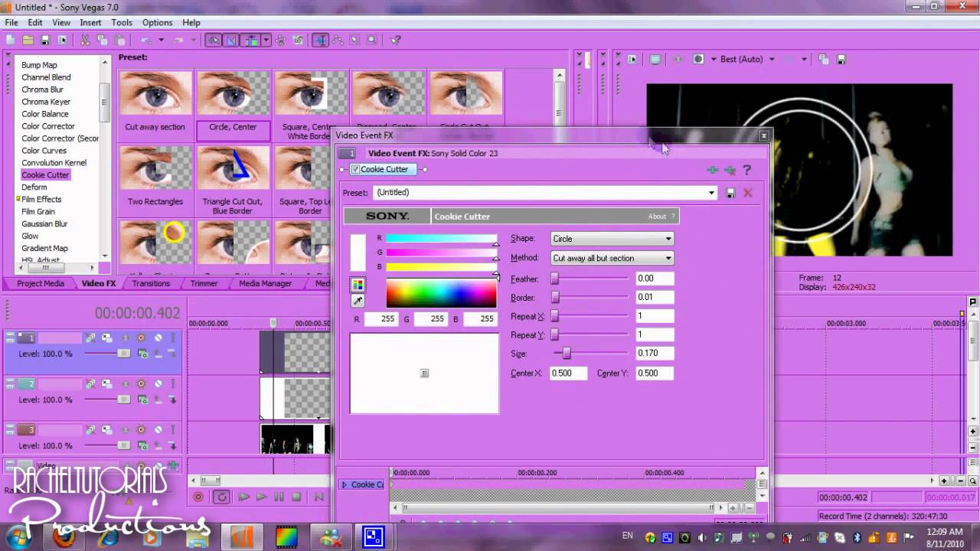The width and height of the screenshot is (980, 551).
Task: Open Firefox from the Windows taskbar
Action: (64, 537)
